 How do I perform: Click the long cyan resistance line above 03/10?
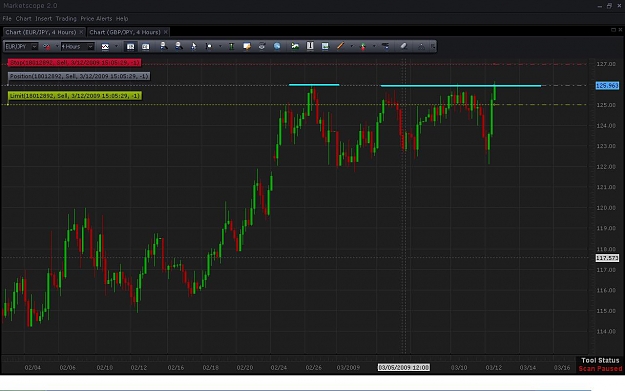click(461, 85)
